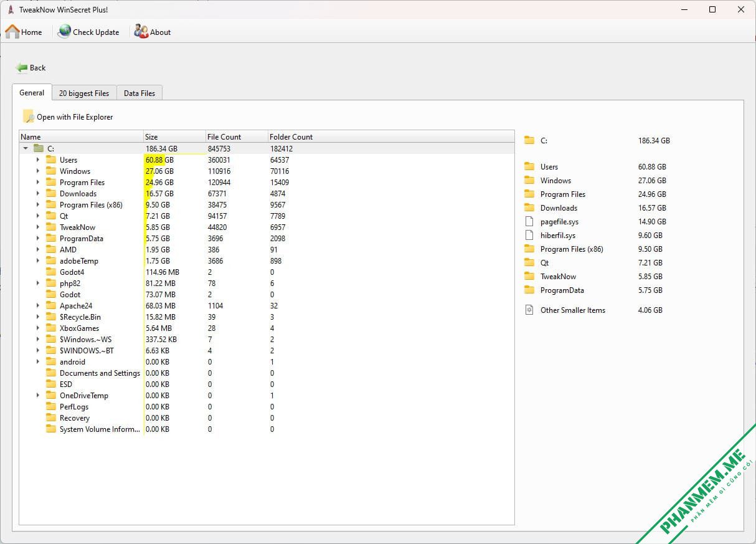Select the XboxGames row in tree
Image resolution: width=756 pixels, height=544 pixels.
tap(267, 328)
